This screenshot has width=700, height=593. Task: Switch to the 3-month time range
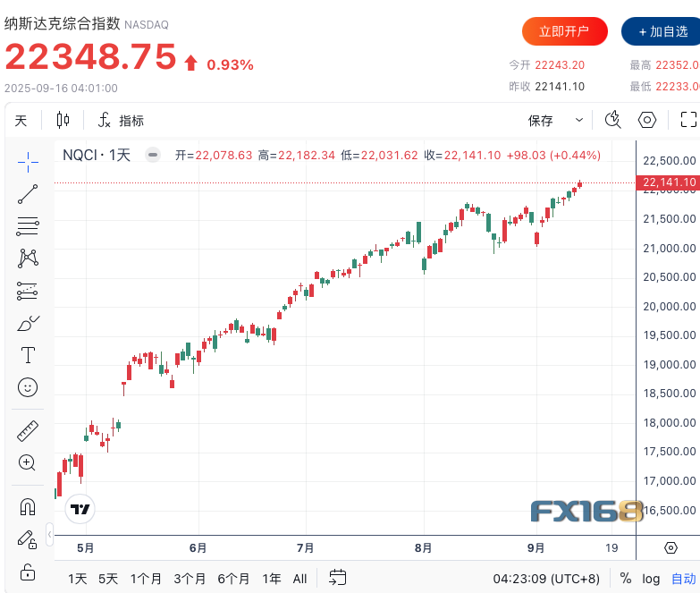(x=190, y=578)
